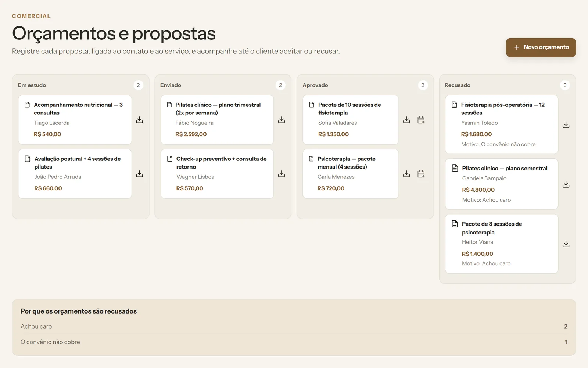Image resolution: width=588 pixels, height=368 pixels.
Task: Click the R$ 660,00 amount
Action: [48, 188]
